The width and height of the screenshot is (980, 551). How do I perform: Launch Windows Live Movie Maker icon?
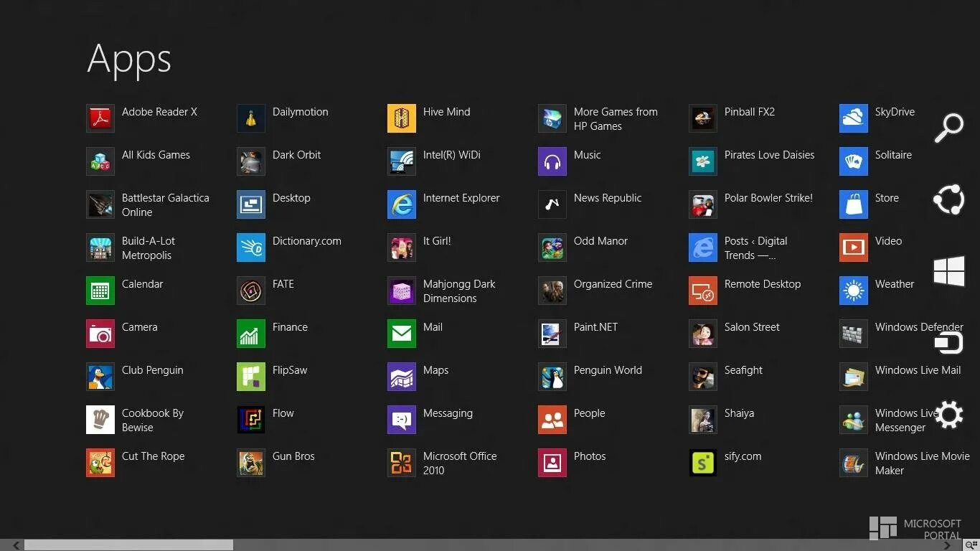tap(854, 463)
